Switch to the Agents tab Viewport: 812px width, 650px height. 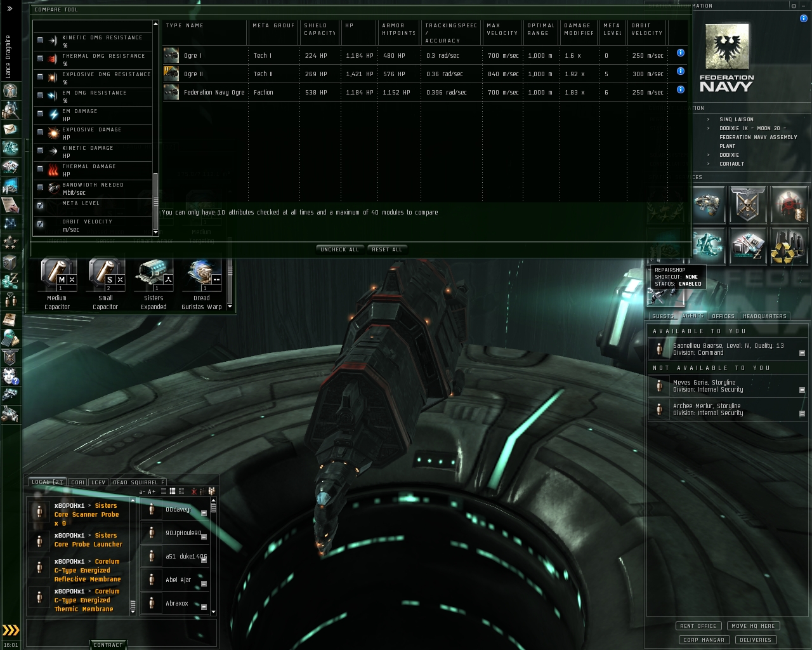(x=693, y=316)
